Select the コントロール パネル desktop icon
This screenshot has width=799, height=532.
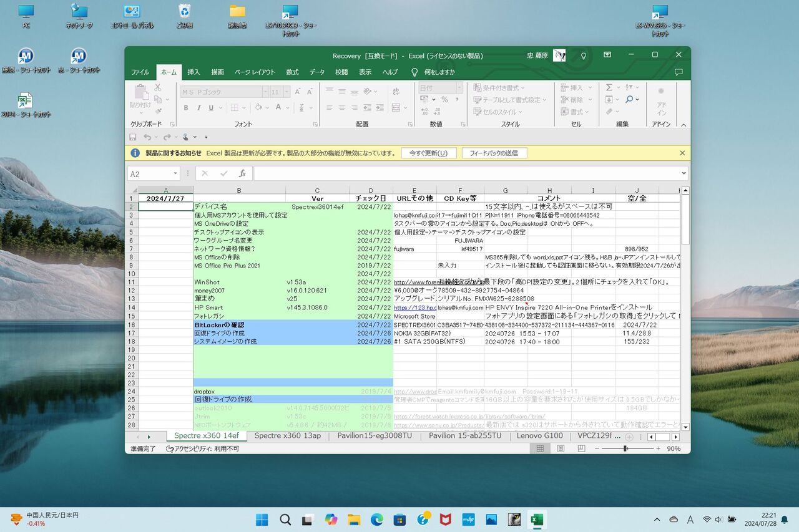[x=132, y=17]
